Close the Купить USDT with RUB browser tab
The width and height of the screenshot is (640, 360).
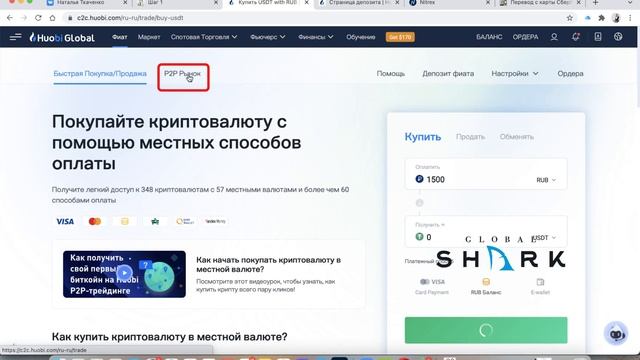tap(307, 3)
